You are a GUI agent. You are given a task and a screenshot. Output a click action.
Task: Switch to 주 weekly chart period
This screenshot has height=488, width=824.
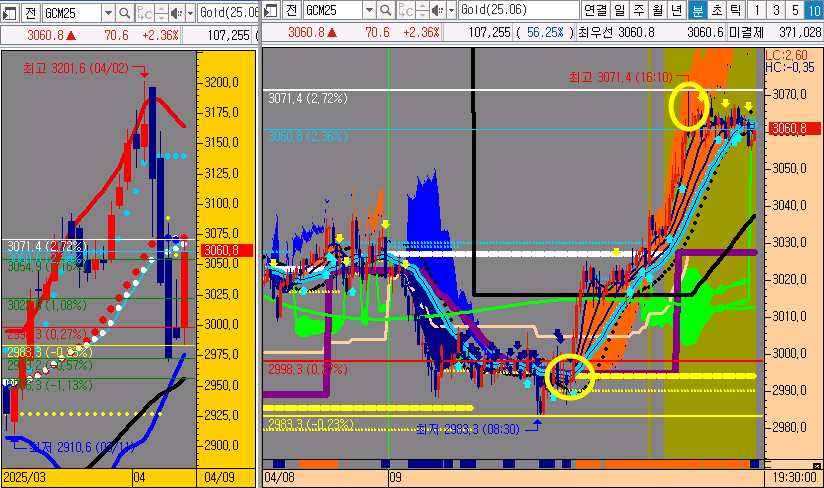[639, 10]
